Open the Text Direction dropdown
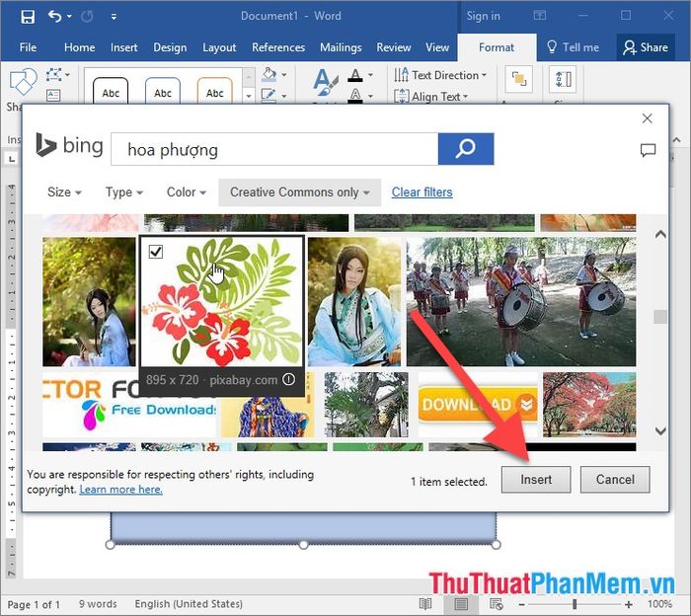The image size is (691, 616). [x=440, y=75]
